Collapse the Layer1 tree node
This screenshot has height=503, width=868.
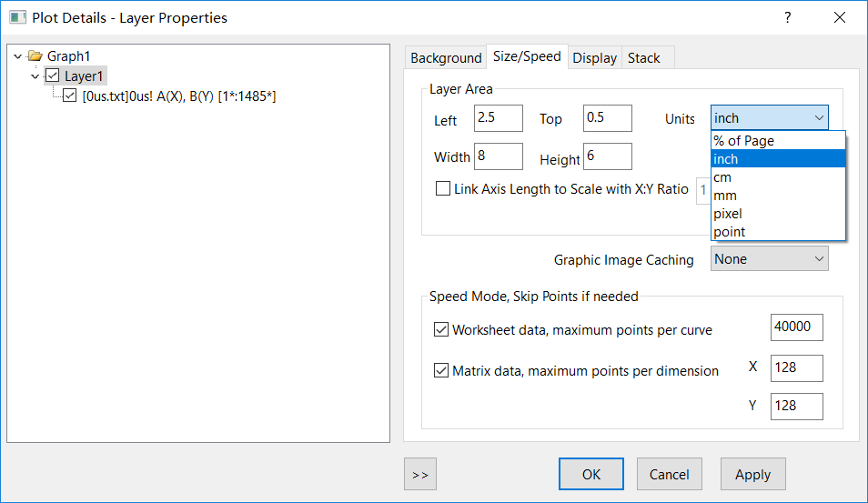[x=35, y=76]
